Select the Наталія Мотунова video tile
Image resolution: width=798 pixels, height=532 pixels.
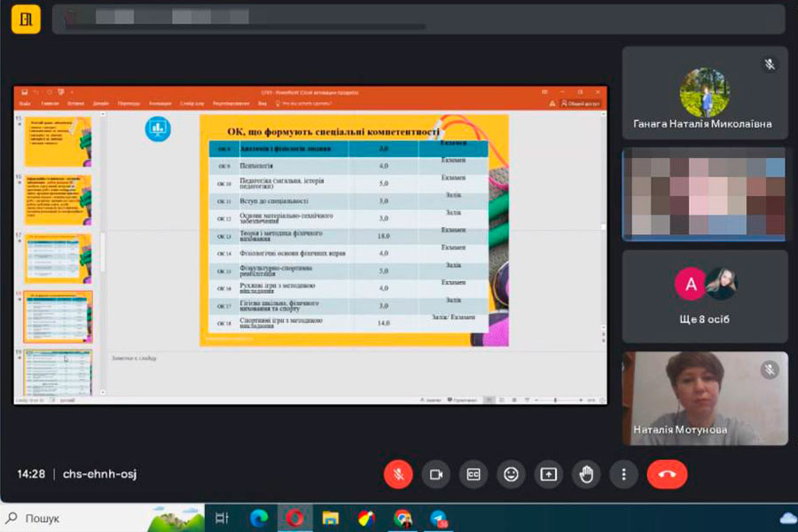704,398
